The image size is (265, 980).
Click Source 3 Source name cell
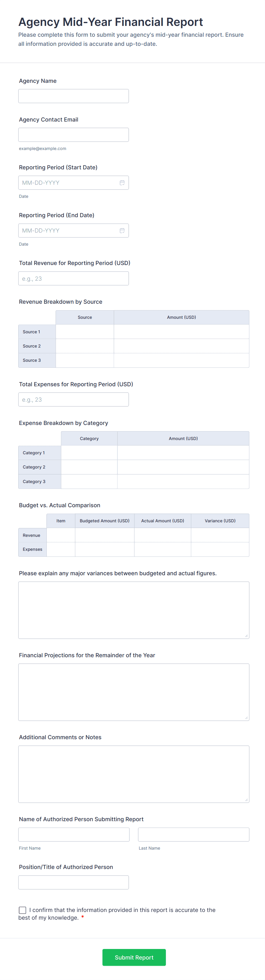(x=85, y=360)
